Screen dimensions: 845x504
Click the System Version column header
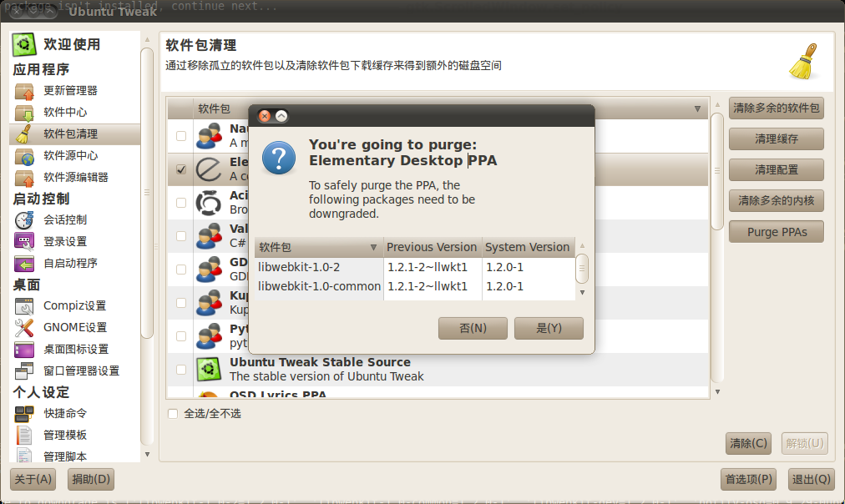coord(528,247)
